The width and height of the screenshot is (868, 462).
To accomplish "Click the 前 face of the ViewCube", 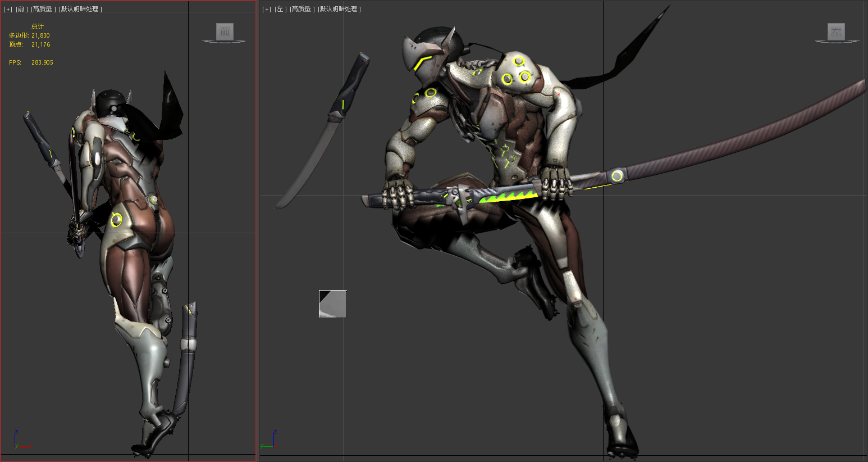I will tap(225, 31).
